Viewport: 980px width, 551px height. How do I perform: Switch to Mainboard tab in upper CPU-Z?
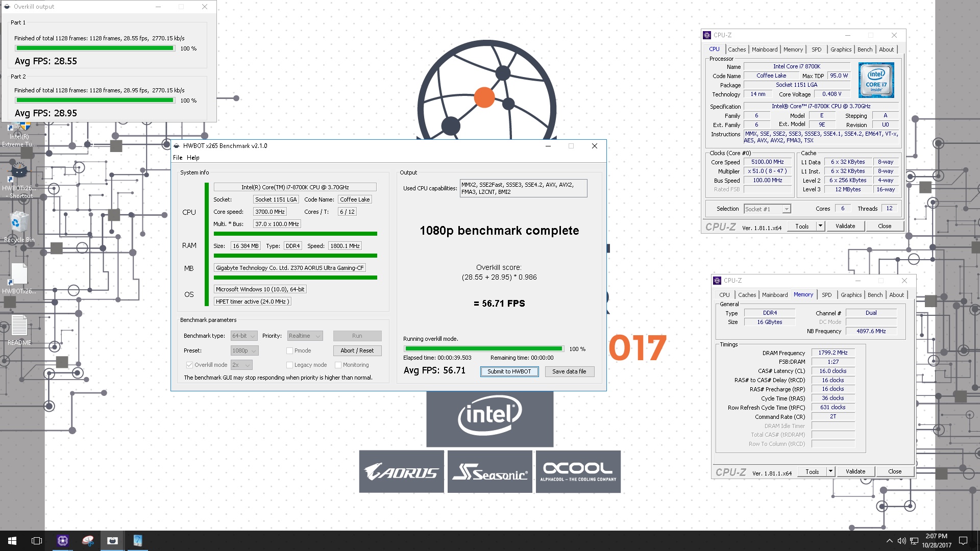pyautogui.click(x=765, y=49)
